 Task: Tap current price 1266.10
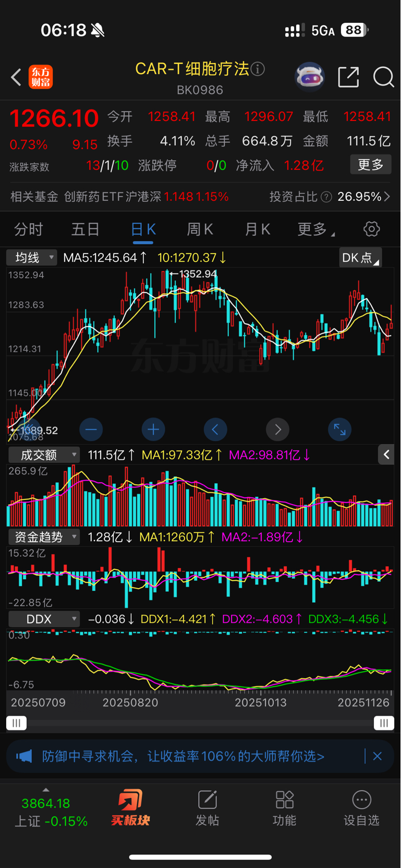point(54,118)
